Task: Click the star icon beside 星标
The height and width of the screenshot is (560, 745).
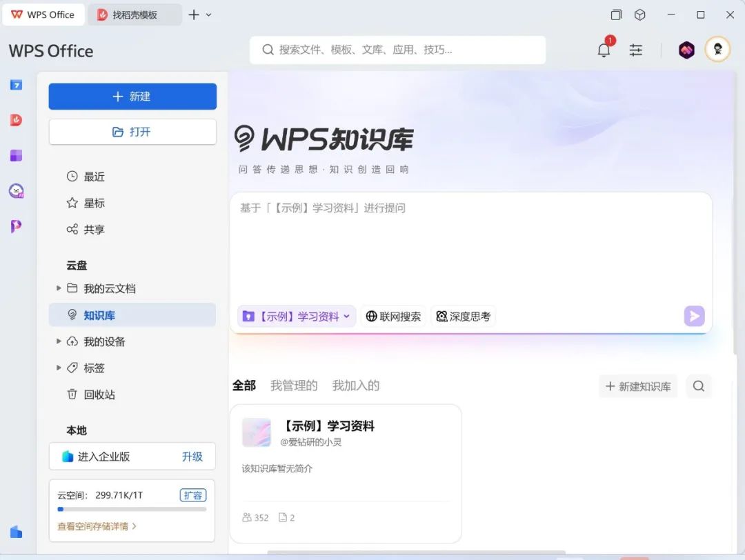Action: click(72, 203)
